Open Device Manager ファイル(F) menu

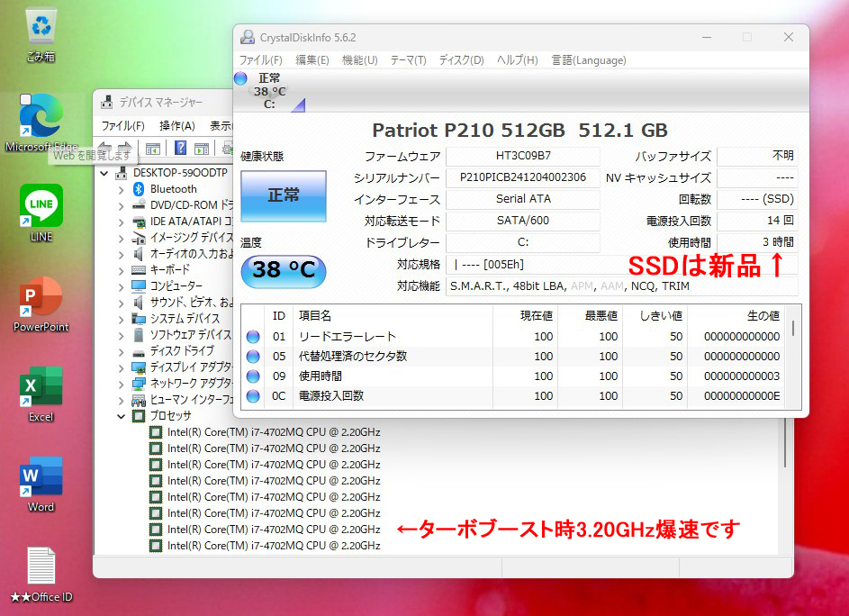123,126
